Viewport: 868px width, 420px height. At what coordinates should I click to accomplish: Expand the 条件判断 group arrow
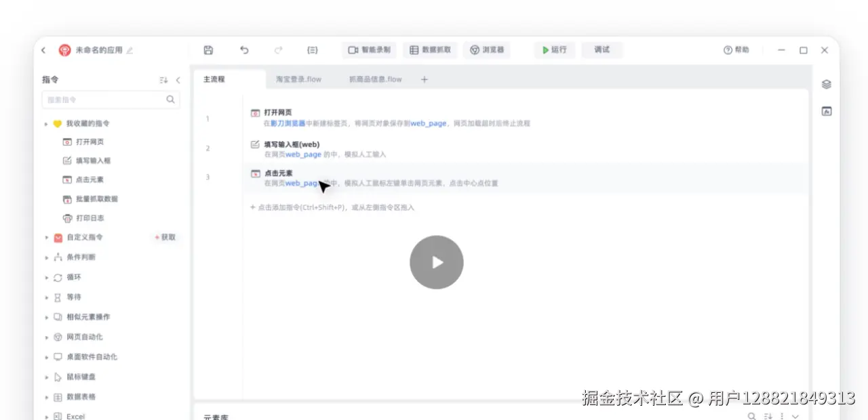tap(46, 257)
